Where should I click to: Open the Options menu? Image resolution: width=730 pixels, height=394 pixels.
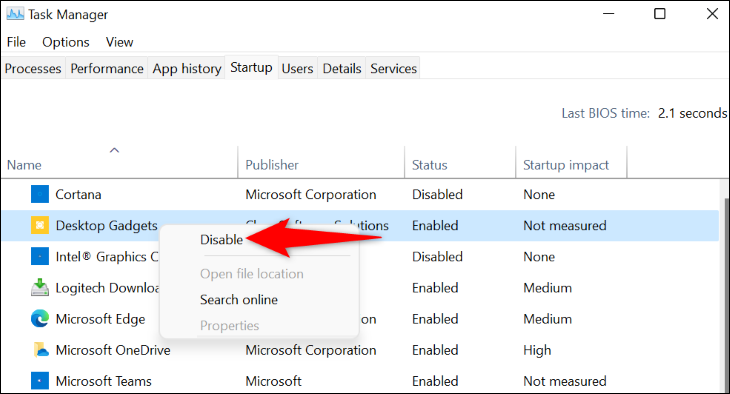click(66, 42)
